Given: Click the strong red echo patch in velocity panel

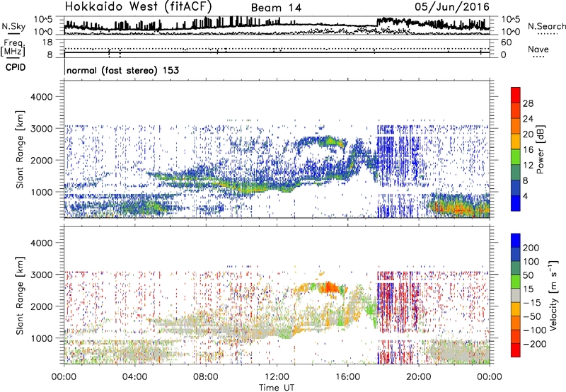Looking at the screenshot, I should point(330,287).
